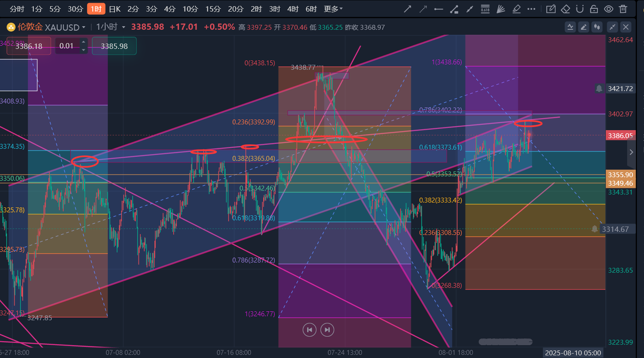
Task: Select the horizontal ray line tool
Action: (439, 9)
